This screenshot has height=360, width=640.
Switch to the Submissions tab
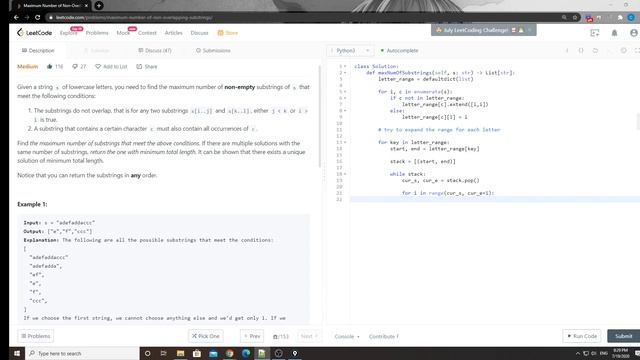(213, 51)
